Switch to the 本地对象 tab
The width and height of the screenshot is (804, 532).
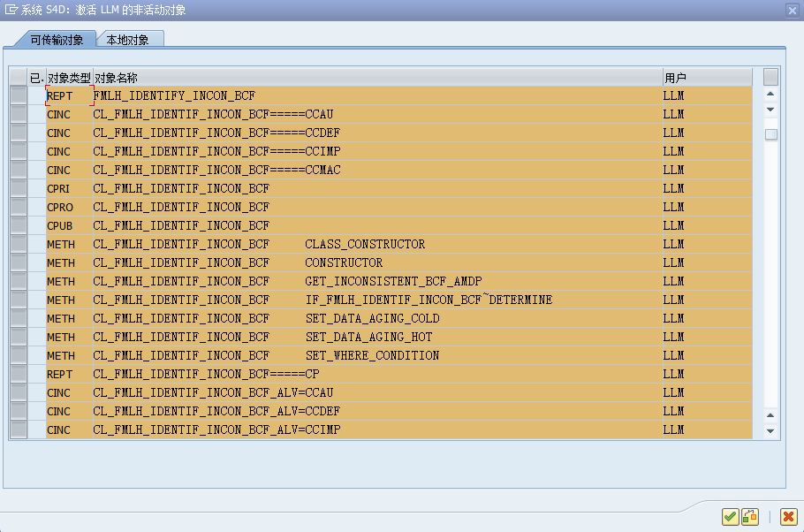[x=128, y=40]
